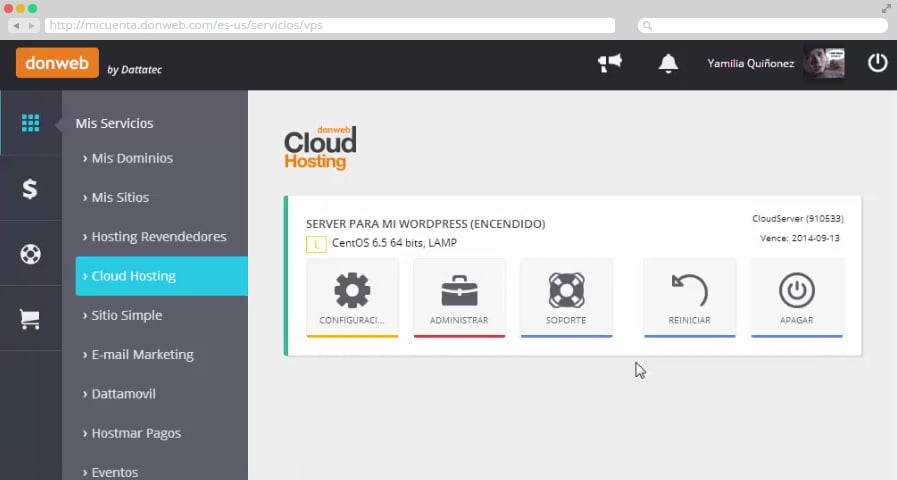Open Dattamovil in the sidebar
The image size is (897, 480).
pos(119,394)
